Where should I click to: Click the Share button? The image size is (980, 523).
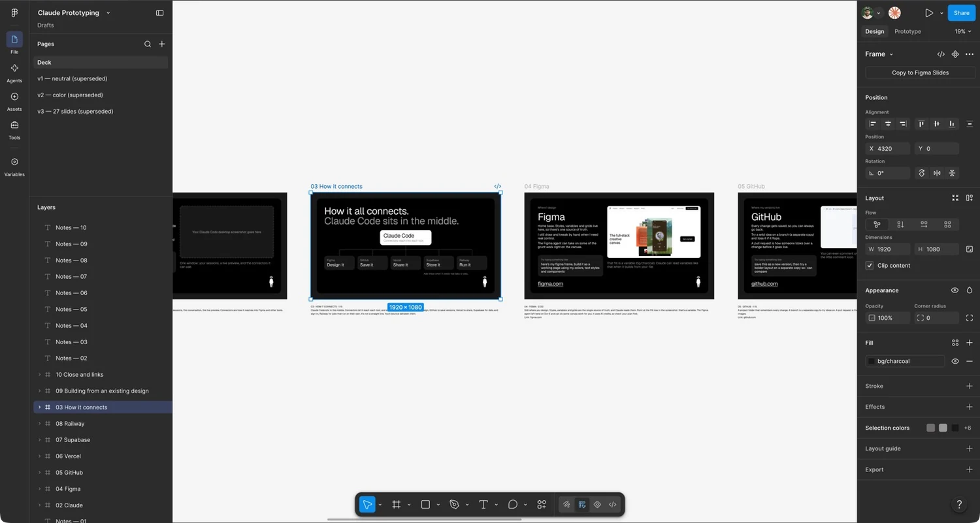961,13
